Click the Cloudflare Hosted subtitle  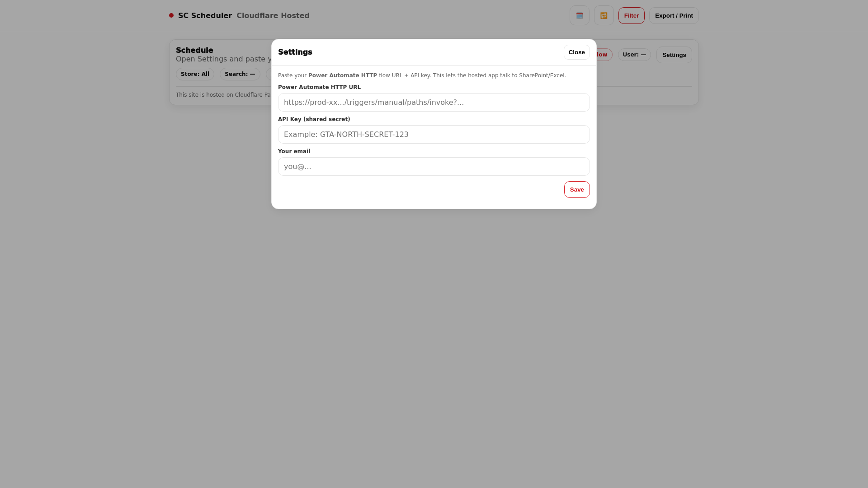point(273,15)
